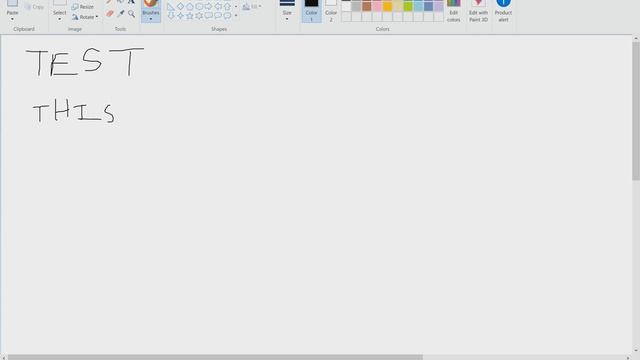Open the shape Fill dropdown
The image size is (640, 360).
click(252, 7)
